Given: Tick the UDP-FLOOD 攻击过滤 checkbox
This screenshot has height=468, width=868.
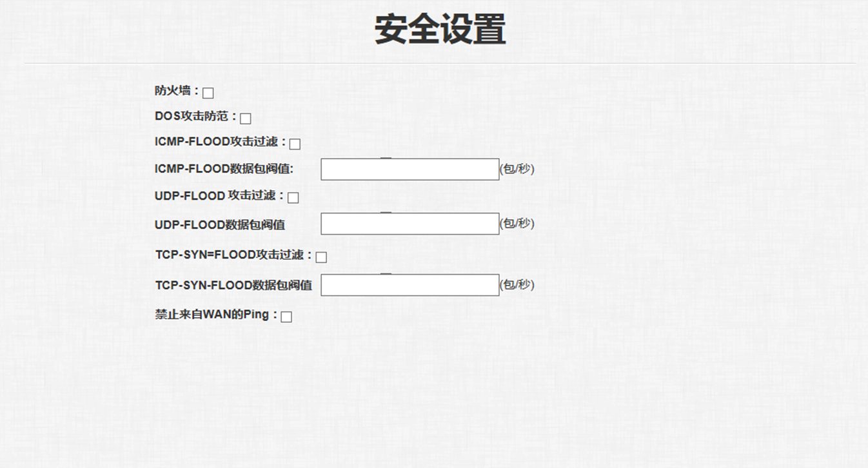Looking at the screenshot, I should pos(293,197).
